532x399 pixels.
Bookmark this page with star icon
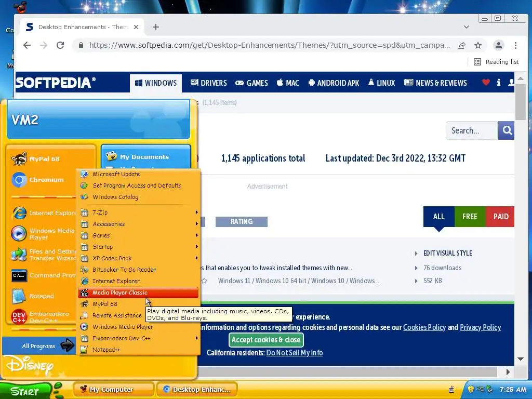point(478,45)
